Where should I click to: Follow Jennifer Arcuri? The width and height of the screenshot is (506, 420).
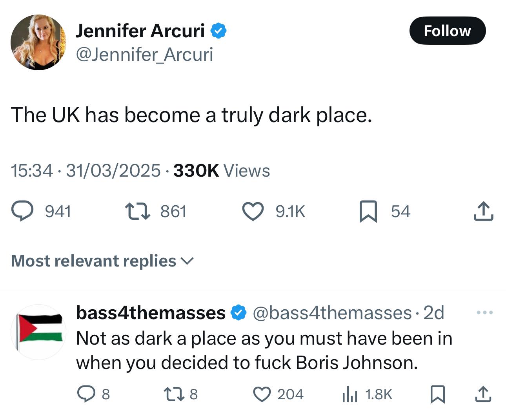point(447,31)
